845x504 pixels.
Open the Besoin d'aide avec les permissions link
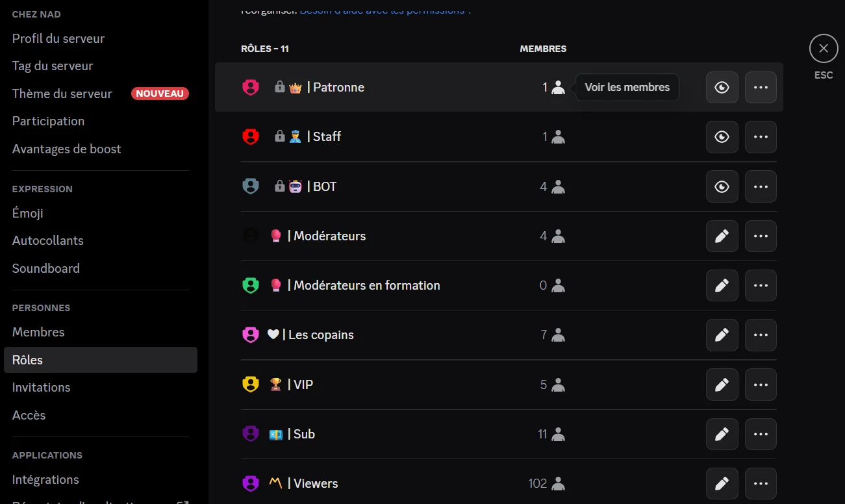pos(385,10)
